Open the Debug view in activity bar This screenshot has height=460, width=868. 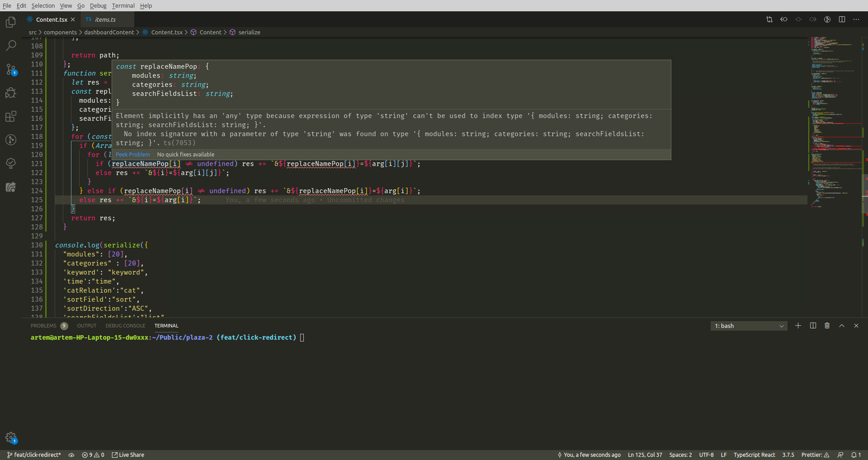click(11, 93)
